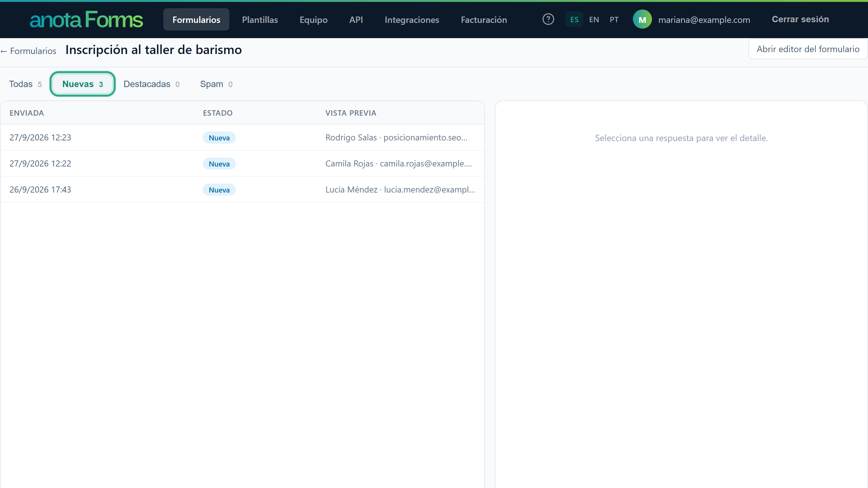Select the Lucía Méndez preview text
The image size is (868, 488).
pyautogui.click(x=400, y=189)
